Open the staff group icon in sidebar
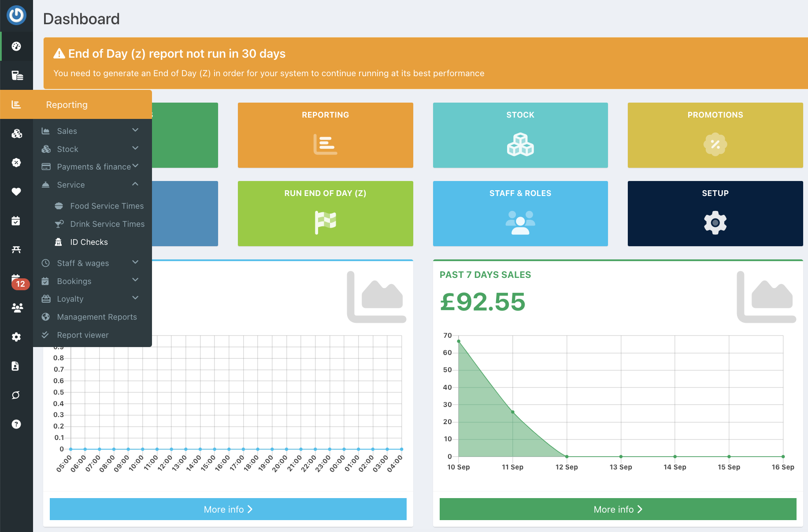 pos(17,308)
